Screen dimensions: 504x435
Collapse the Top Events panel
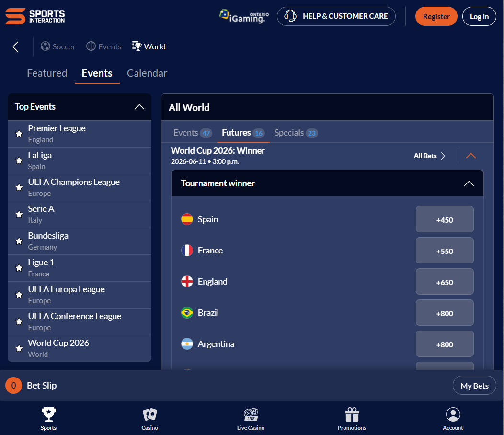[139, 107]
